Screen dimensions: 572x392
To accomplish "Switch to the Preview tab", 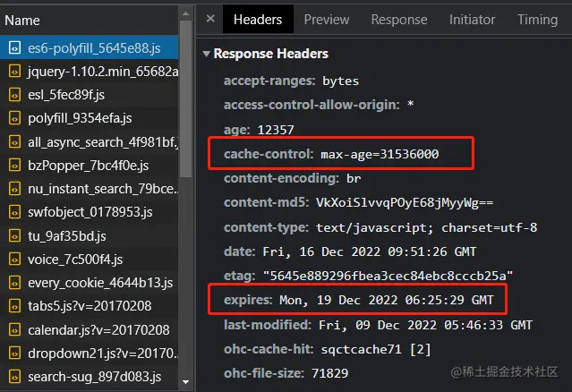I will point(326,19).
